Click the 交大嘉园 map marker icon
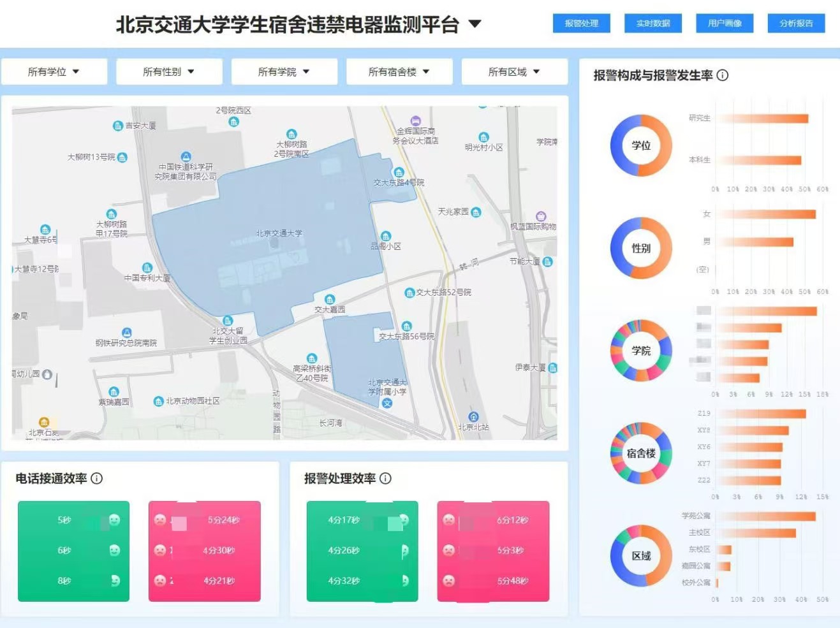Screen dimensions: 840x628 coord(330,300)
